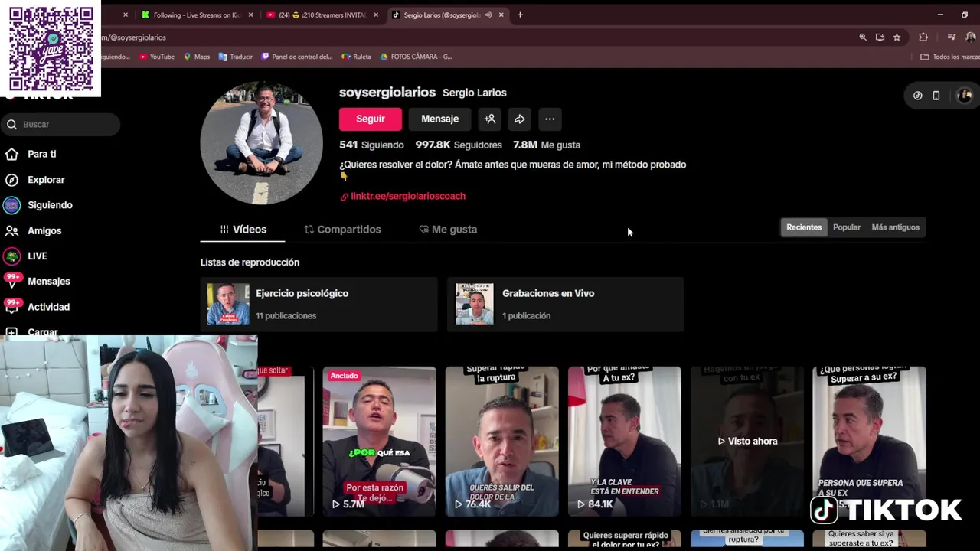Open the browser media control icon
The image size is (980, 551).
pyautogui.click(x=952, y=37)
